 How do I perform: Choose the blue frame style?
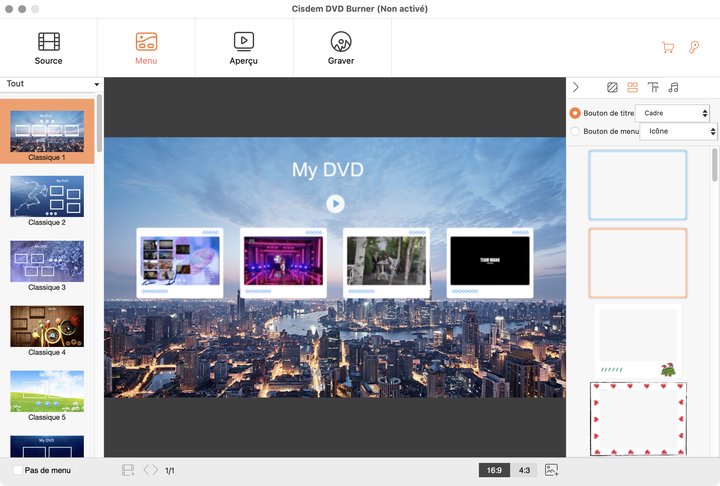pyautogui.click(x=638, y=185)
